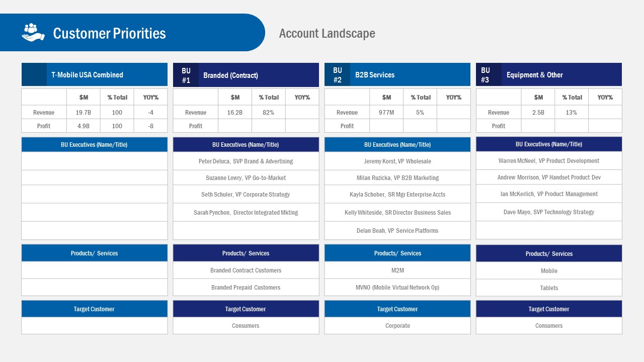Select the Corporate target customer cell
This screenshot has height=362, width=644.
click(397, 326)
